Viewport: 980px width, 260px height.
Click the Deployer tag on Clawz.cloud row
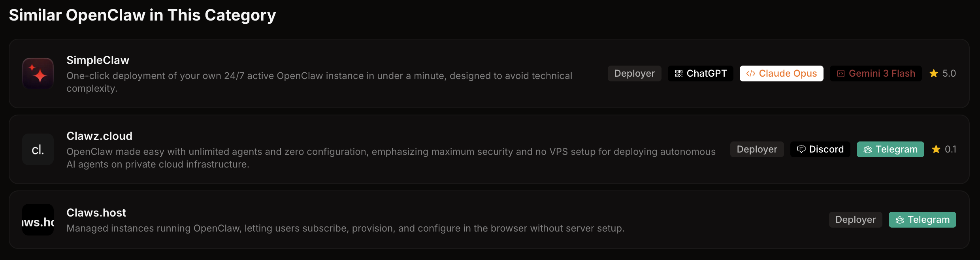[757, 149]
